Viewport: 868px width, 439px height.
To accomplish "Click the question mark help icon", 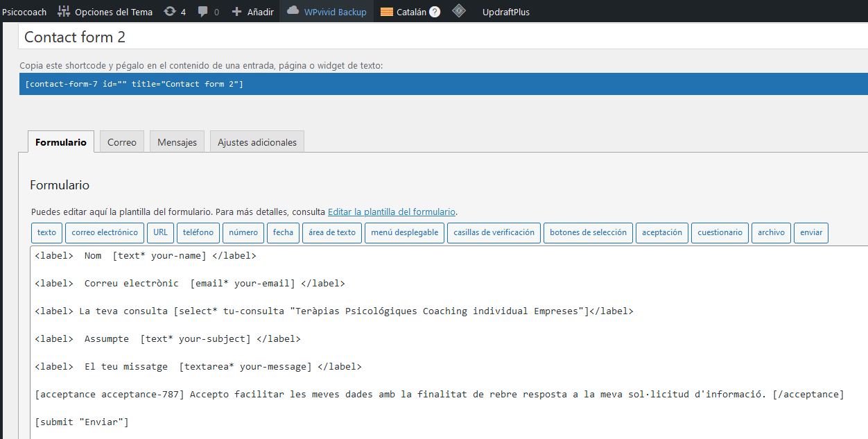I will click(435, 12).
